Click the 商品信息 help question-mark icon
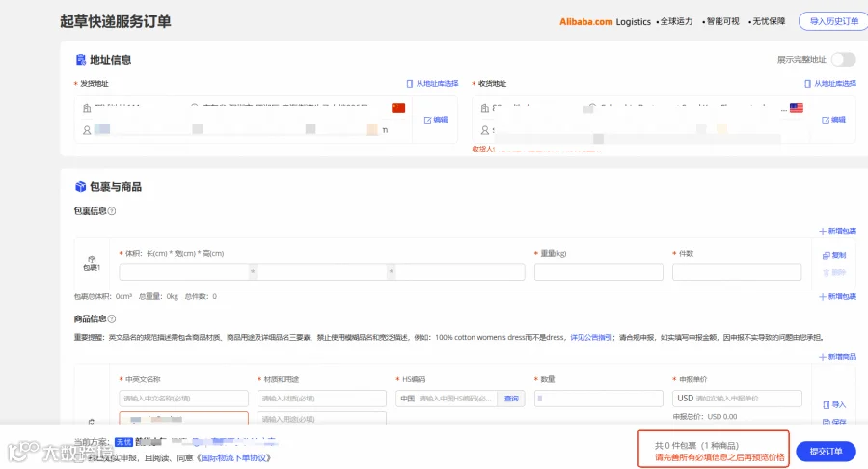 112,319
